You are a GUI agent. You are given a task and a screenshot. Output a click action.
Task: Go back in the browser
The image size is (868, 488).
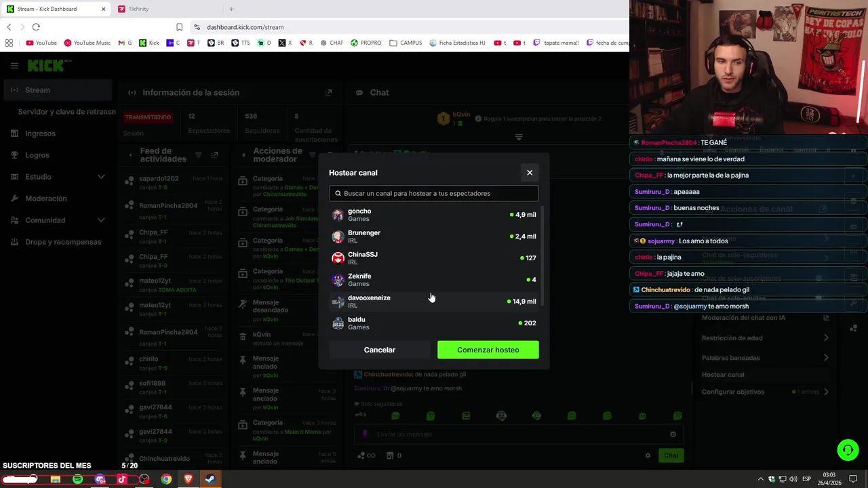tap(9, 27)
